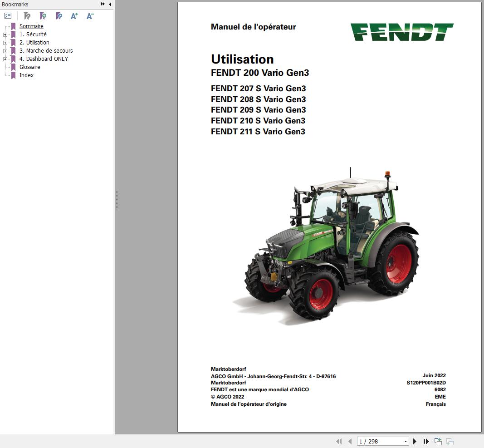The image size is (484, 448).
Task: Click the Bookmarks panel title
Action: pyautogui.click(x=15, y=5)
